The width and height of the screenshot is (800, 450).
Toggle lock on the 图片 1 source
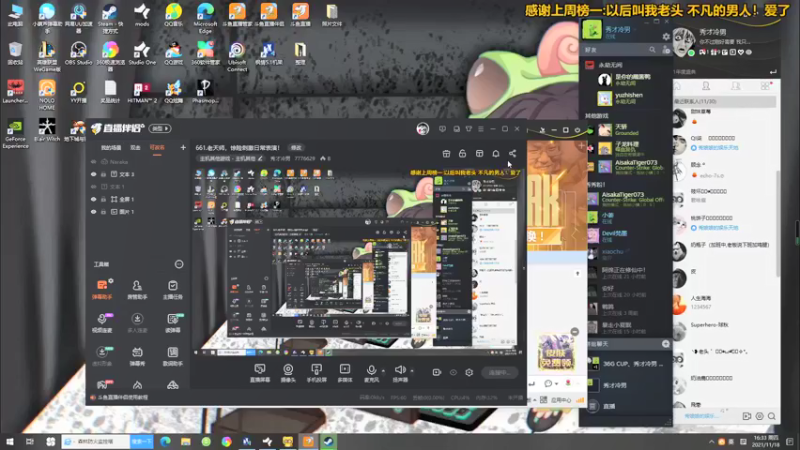(x=104, y=212)
